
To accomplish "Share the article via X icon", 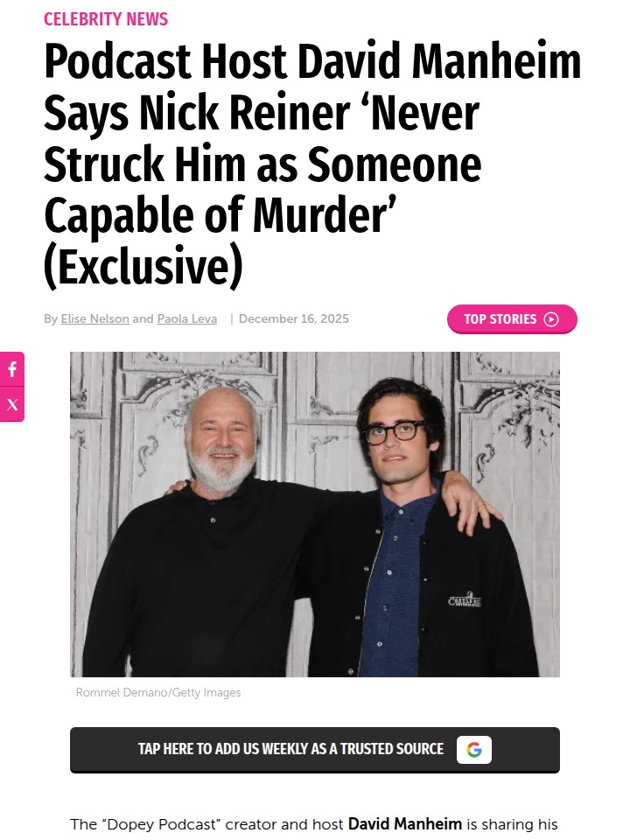I will pos(11,404).
